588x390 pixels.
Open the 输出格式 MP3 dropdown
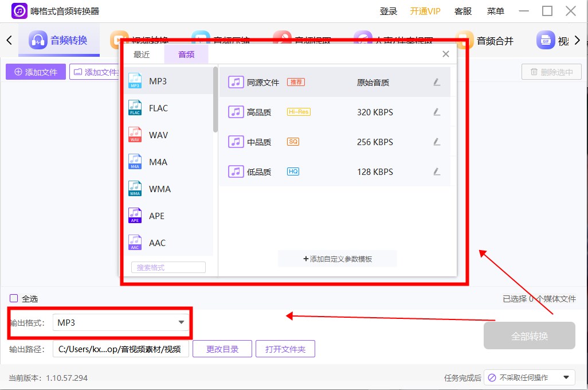(120, 322)
